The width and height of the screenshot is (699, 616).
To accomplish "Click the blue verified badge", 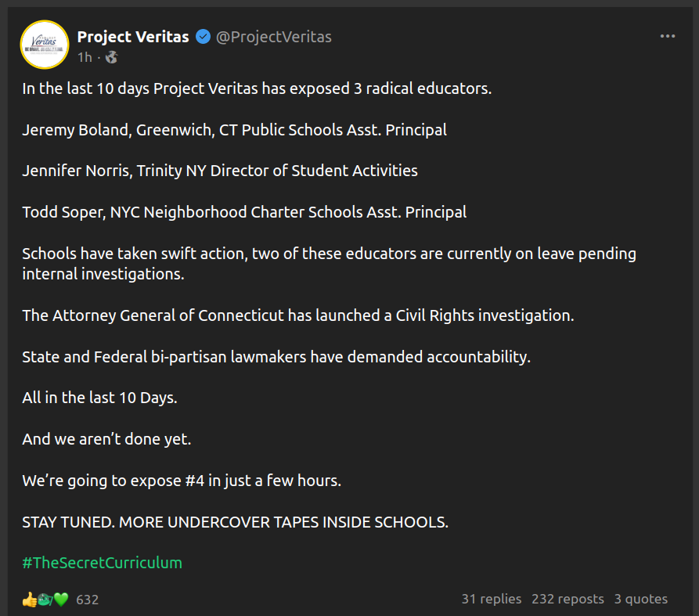I will 203,37.
